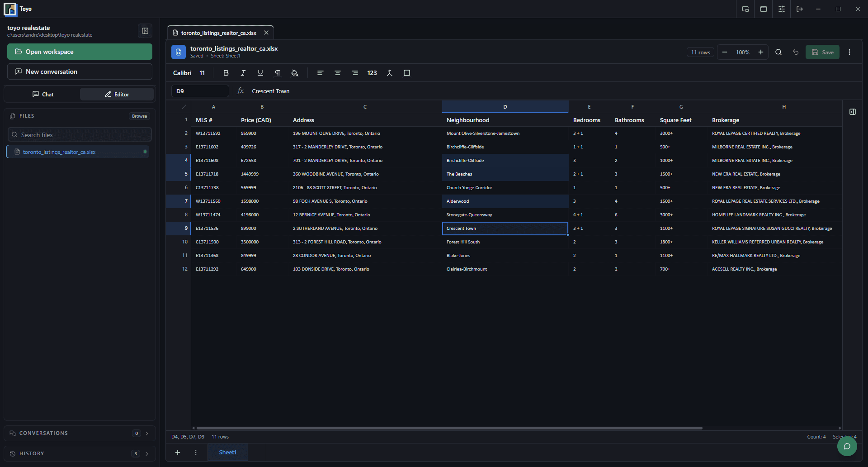The height and width of the screenshot is (467, 868).
Task: Click address cell 28 CONDOR AVENUE
Action: 365,255
